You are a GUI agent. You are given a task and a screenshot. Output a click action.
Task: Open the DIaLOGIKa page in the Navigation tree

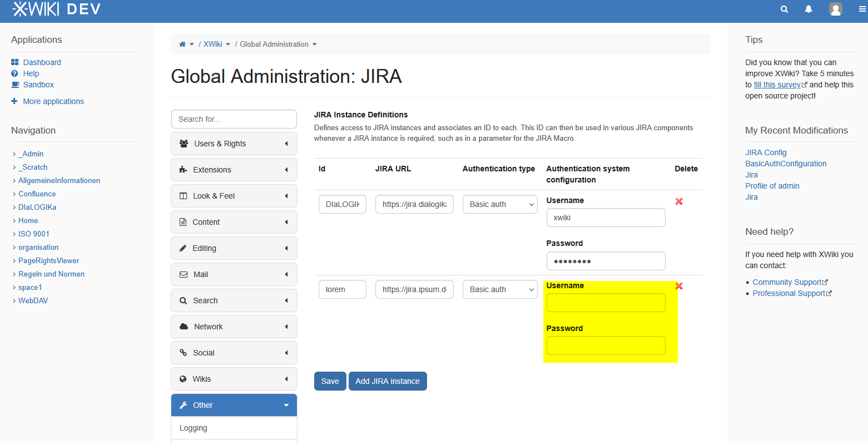coord(37,207)
